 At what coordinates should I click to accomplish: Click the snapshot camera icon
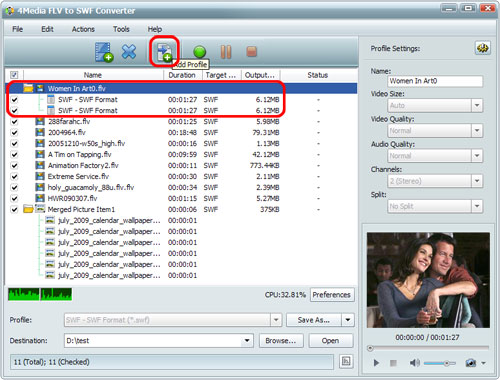[471, 363]
